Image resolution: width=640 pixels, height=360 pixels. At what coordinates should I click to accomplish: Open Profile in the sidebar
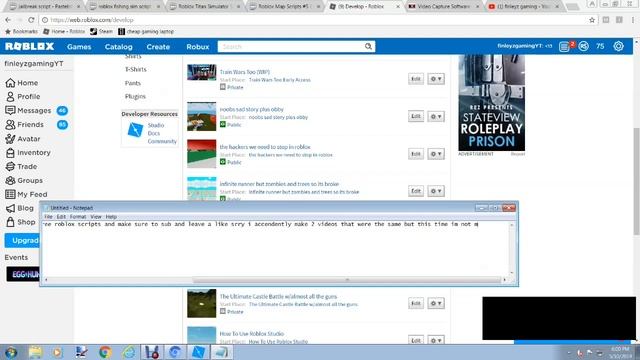(23, 97)
